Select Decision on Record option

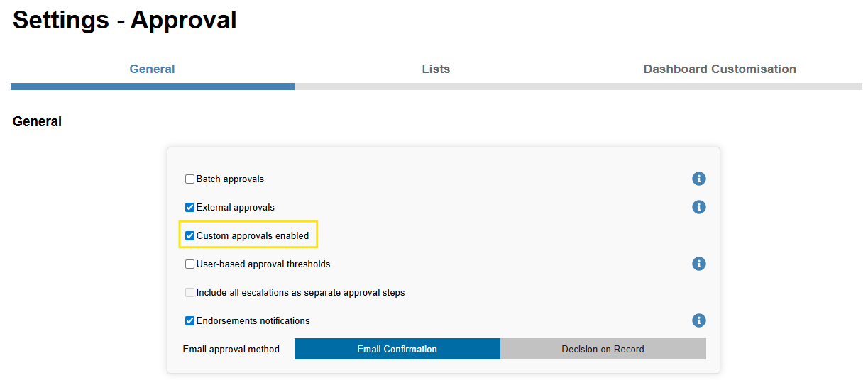pyautogui.click(x=603, y=349)
